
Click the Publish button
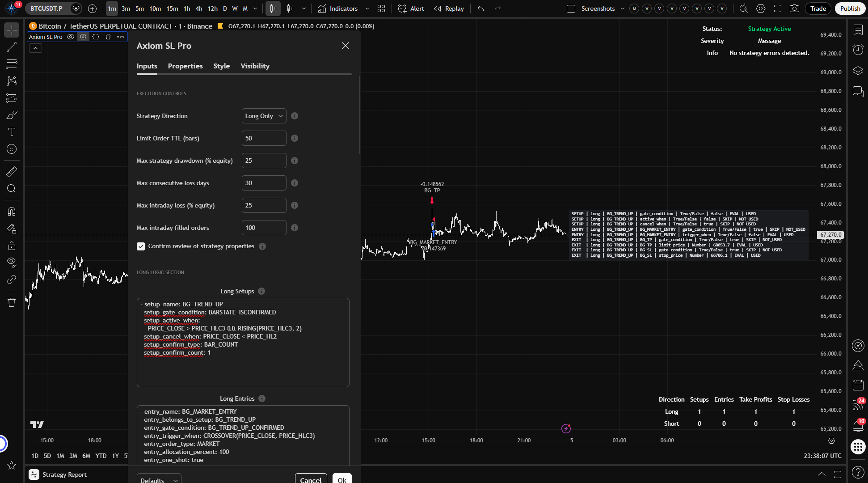click(850, 8)
